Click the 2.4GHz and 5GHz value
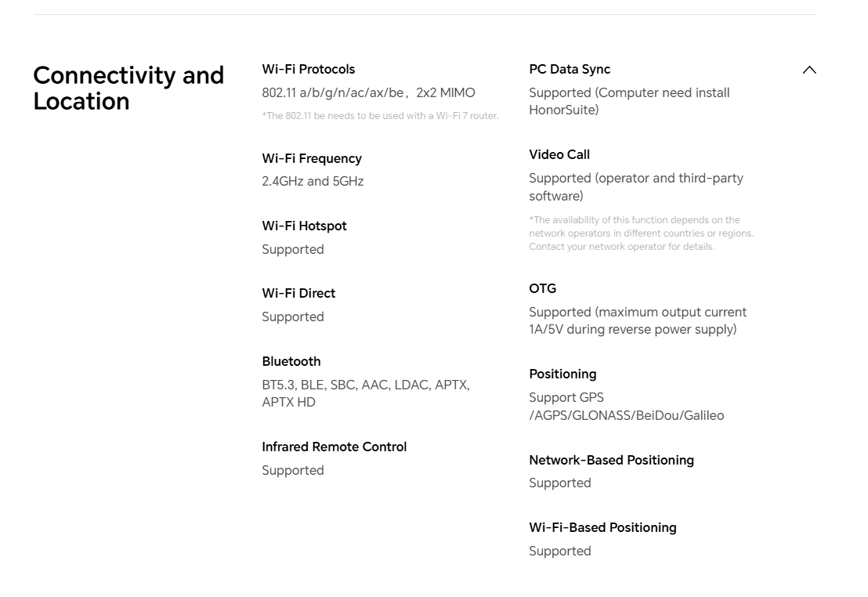The image size is (868, 597). point(313,181)
